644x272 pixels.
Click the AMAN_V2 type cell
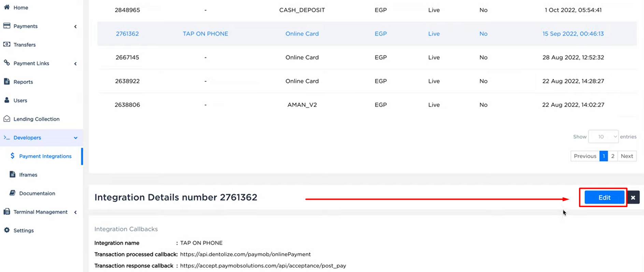[302, 105]
